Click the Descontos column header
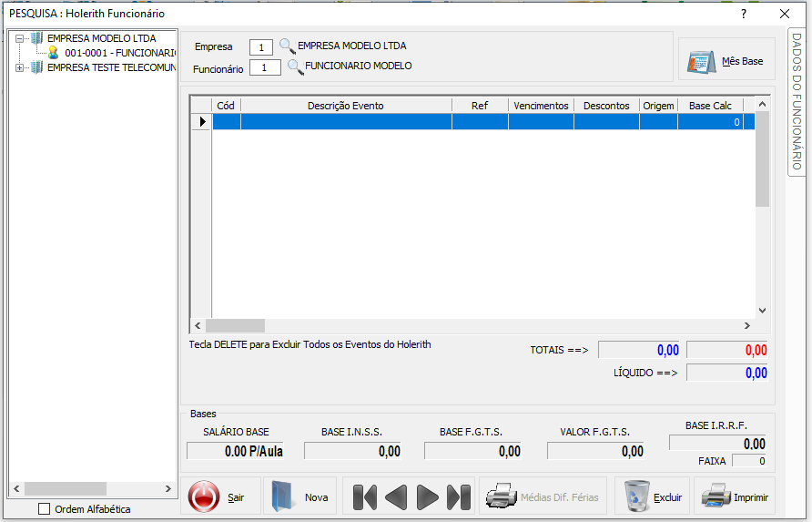 [606, 106]
